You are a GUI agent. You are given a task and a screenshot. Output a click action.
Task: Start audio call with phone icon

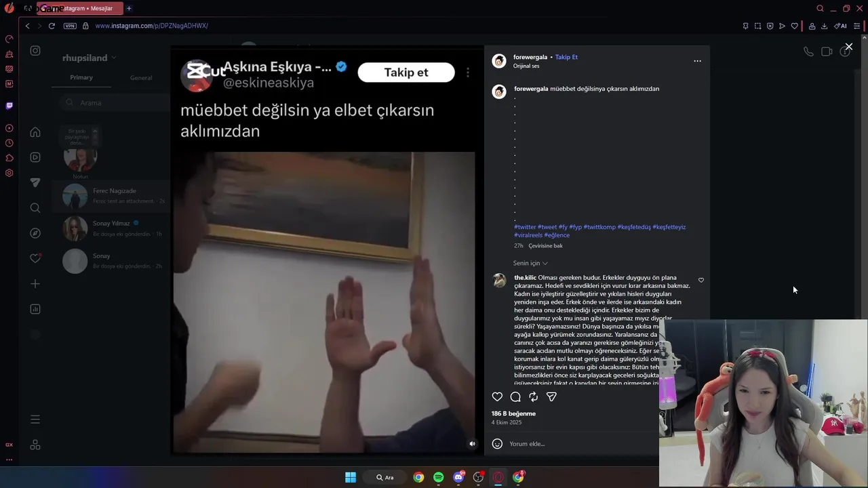click(808, 52)
